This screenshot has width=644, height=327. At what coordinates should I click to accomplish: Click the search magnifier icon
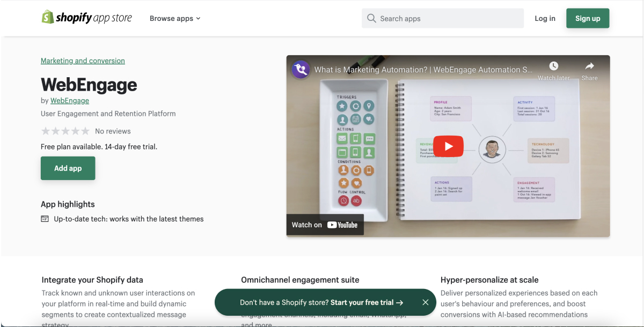tap(371, 18)
